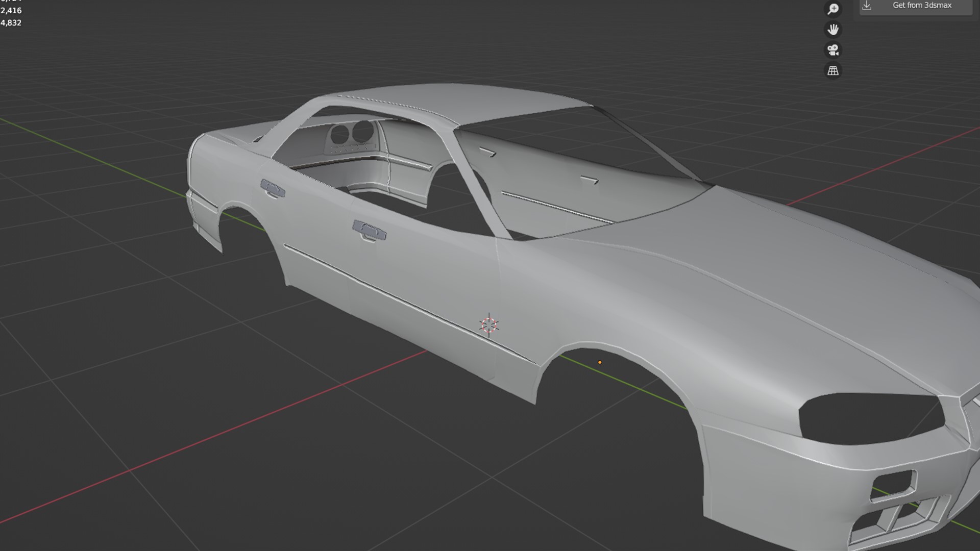The image size is (980, 551).
Task: Select the rear door handle
Action: coord(273,188)
